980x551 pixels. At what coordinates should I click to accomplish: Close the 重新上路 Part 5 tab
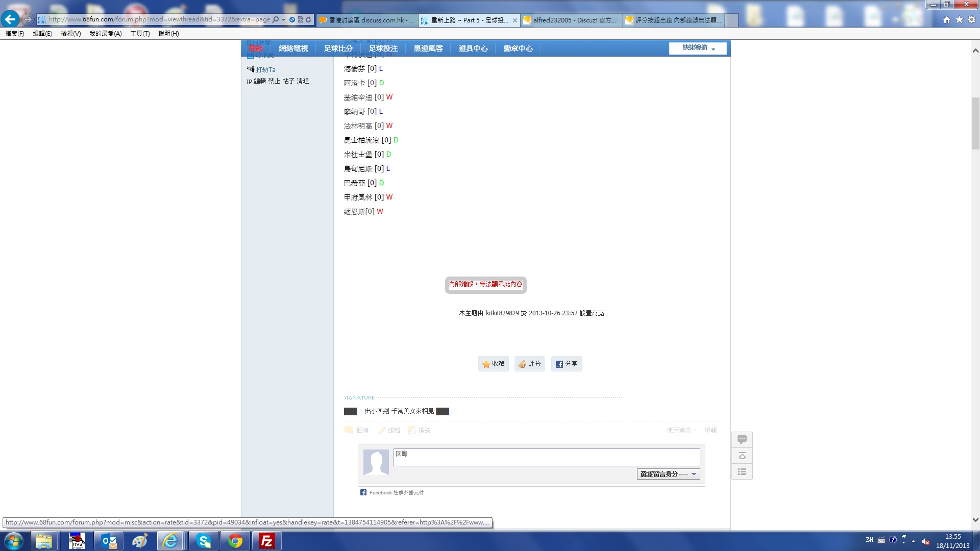click(x=514, y=20)
